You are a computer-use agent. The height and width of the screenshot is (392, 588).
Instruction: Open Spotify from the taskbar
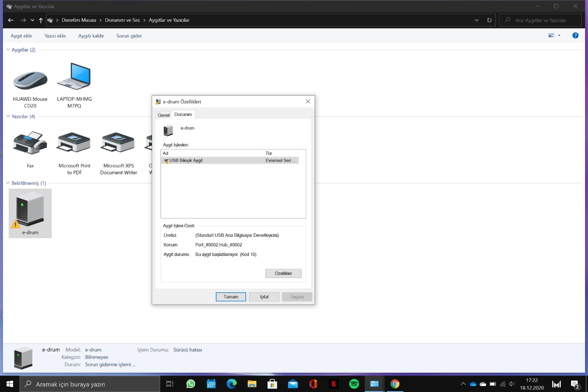pos(354,384)
